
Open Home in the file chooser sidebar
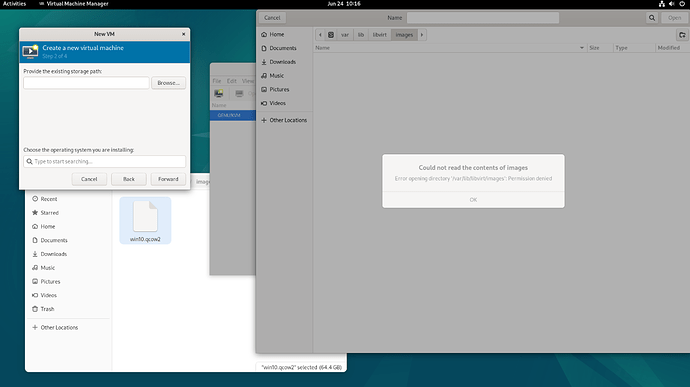pyautogui.click(x=284, y=34)
